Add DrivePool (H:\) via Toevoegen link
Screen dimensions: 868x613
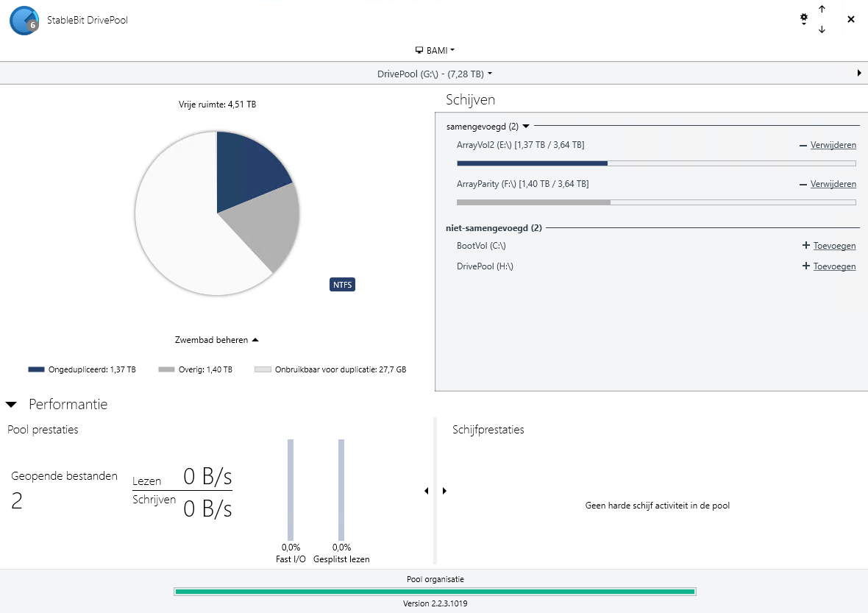click(834, 266)
